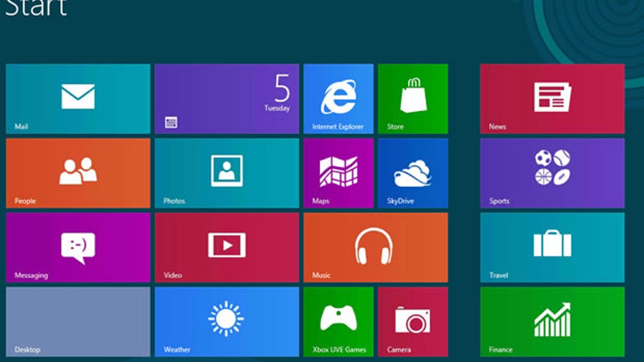This screenshot has width=644, height=362.
Task: Click the People tile
Action: [x=78, y=173]
